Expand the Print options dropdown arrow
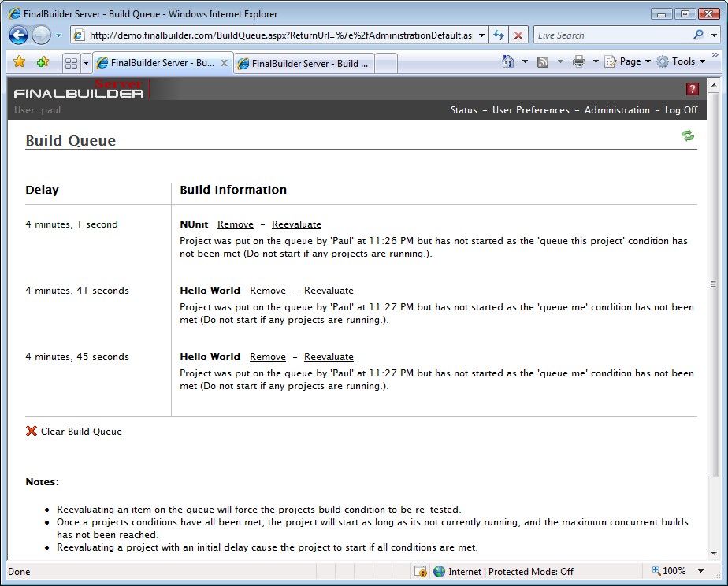Image resolution: width=728 pixels, height=586 pixels. click(x=596, y=61)
